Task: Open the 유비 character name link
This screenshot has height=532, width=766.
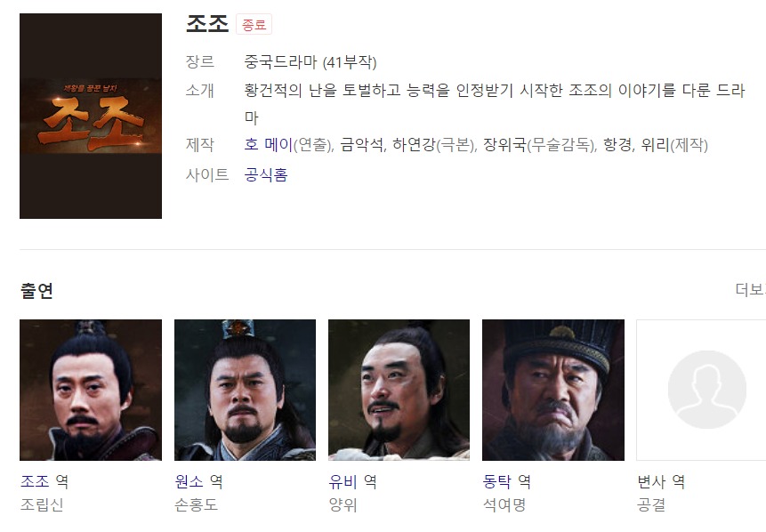Action: pos(343,481)
